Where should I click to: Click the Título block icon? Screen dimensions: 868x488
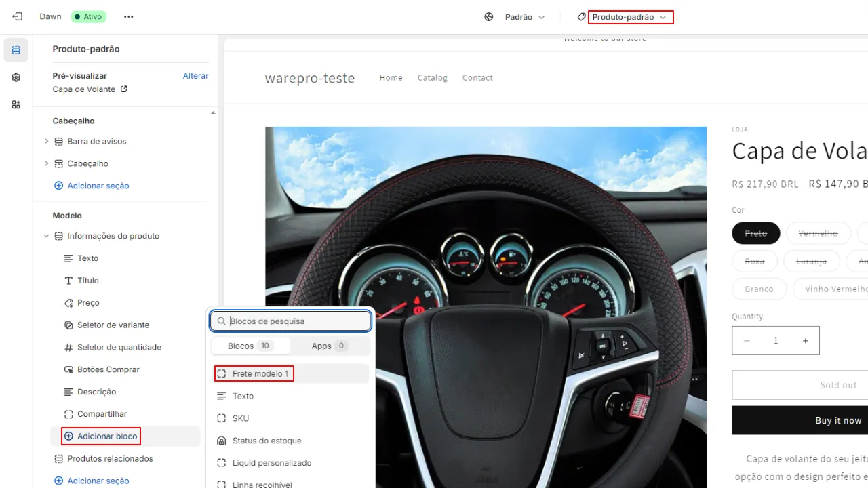pyautogui.click(x=68, y=281)
